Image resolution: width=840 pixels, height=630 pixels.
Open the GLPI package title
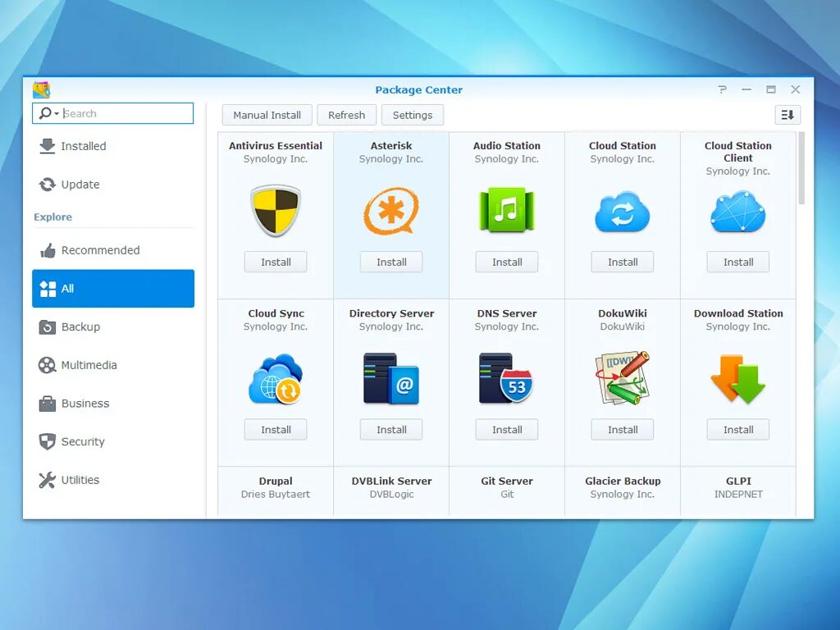[737, 481]
